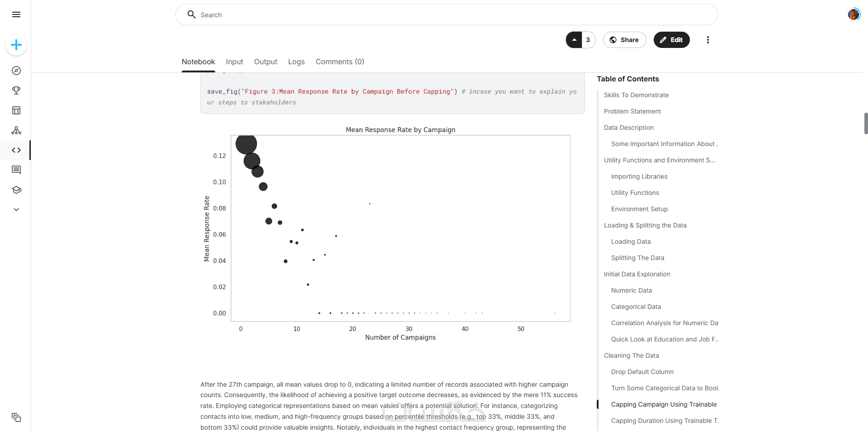868x431 pixels.
Task: Click the blue Create plus button
Action: (x=16, y=45)
